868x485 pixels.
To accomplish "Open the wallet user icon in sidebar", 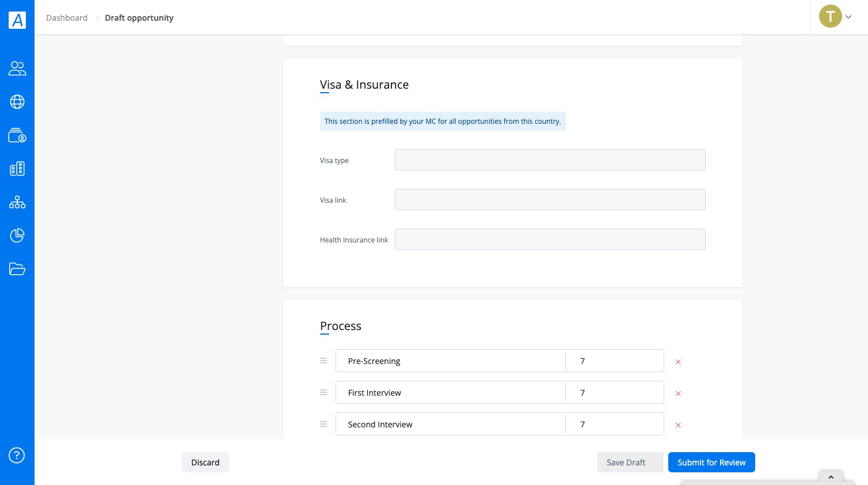I will click(x=17, y=135).
